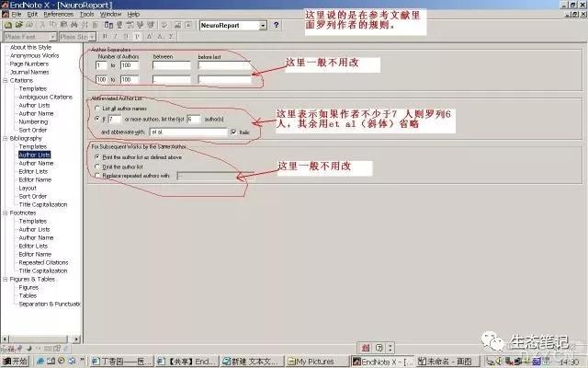The image size is (588, 368).
Task: Open the Edit menu
Action: pyautogui.click(x=32, y=15)
